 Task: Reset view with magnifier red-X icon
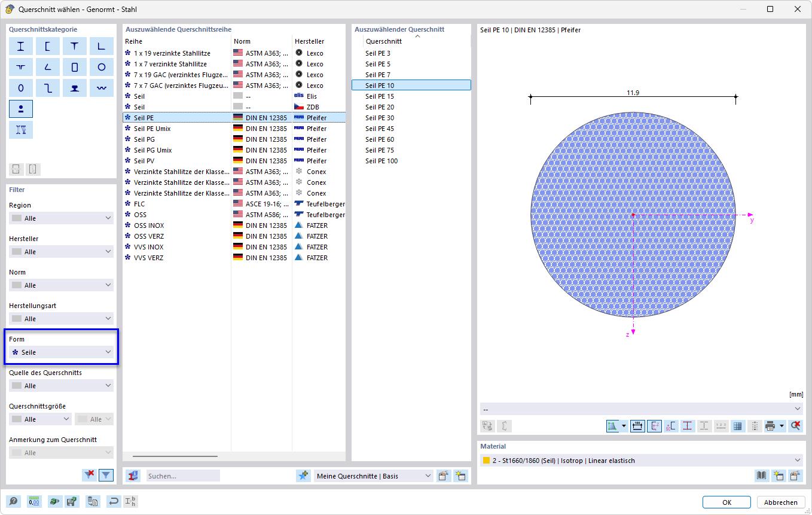[x=795, y=426]
